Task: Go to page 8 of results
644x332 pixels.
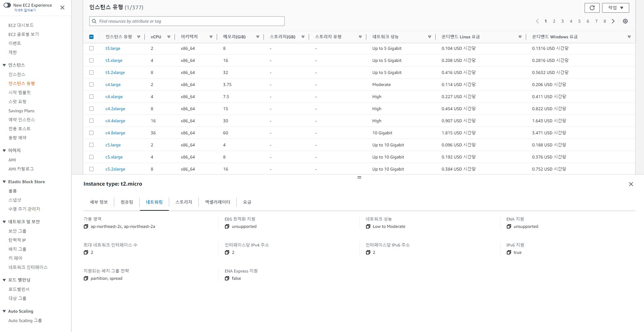Action: 605,21
